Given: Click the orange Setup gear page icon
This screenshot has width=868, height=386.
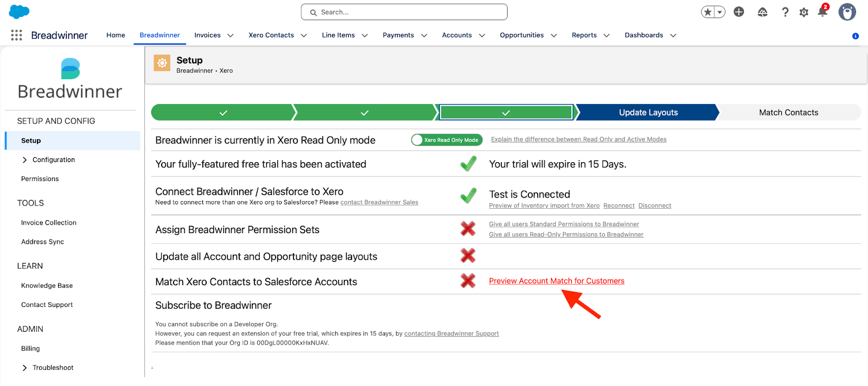Looking at the screenshot, I should [162, 63].
